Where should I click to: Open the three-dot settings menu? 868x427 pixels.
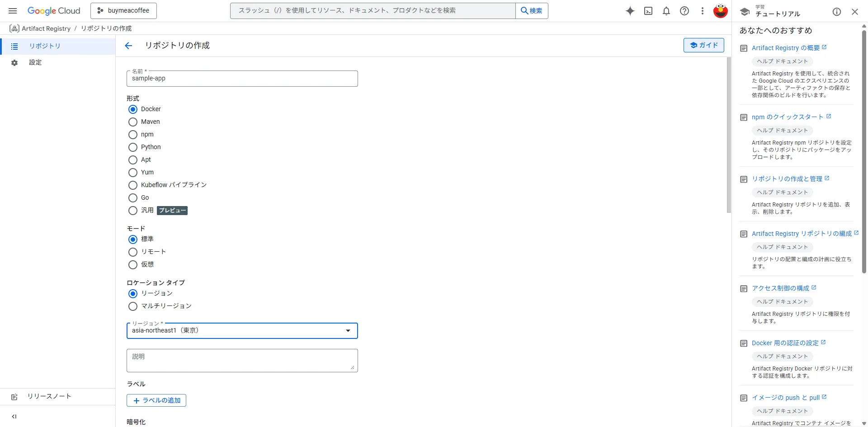(x=702, y=11)
